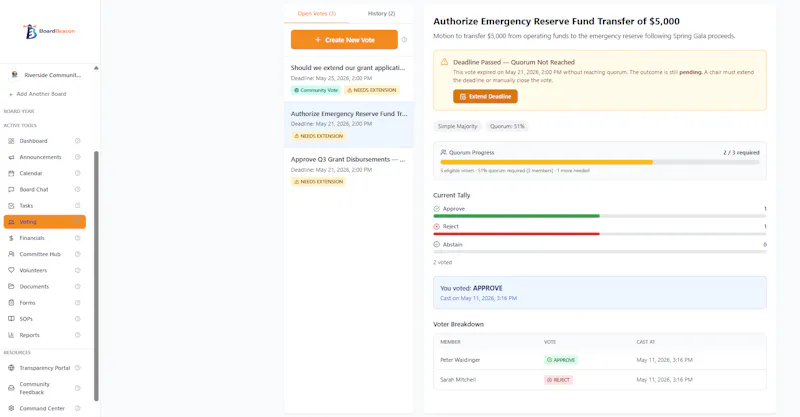The width and height of the screenshot is (800, 417).
Task: Open the Volunteers heart icon
Action: pyautogui.click(x=11, y=270)
